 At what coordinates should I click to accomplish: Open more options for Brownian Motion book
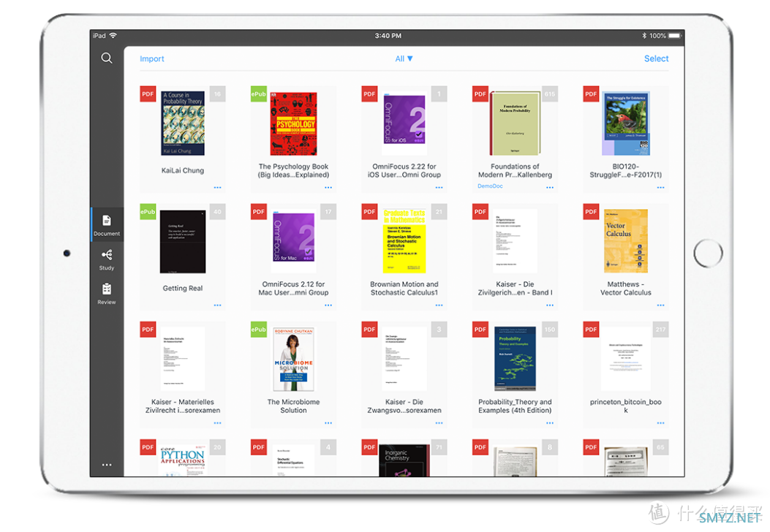tap(439, 305)
